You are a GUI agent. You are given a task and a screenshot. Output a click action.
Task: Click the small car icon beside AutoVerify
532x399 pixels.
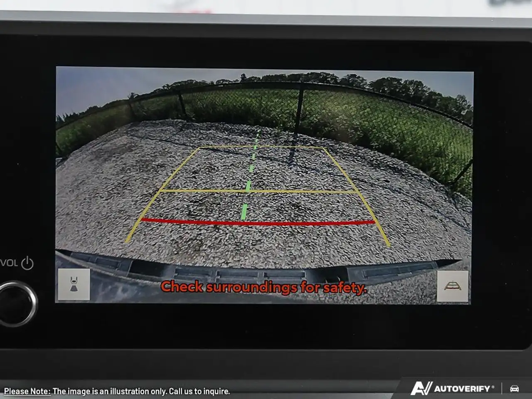pyautogui.click(x=515, y=389)
